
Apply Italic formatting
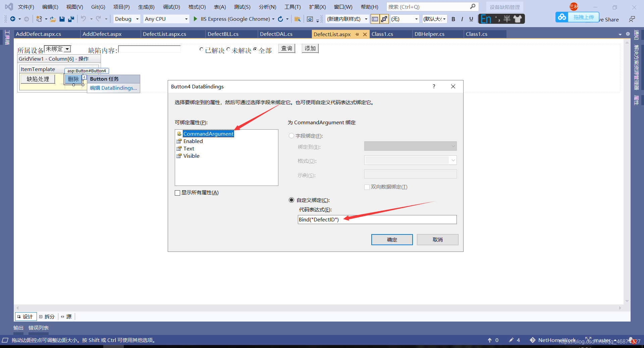coord(462,19)
